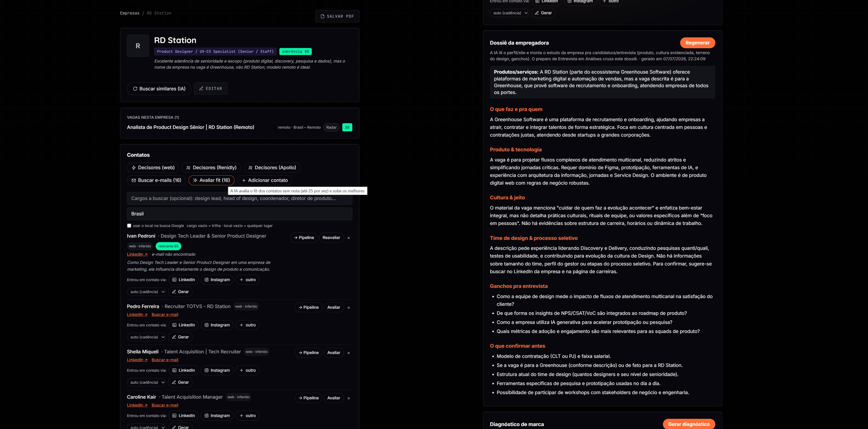Add outro channel for Pedro Ferreira
Viewport: 868px width, 429px height.
(247, 325)
